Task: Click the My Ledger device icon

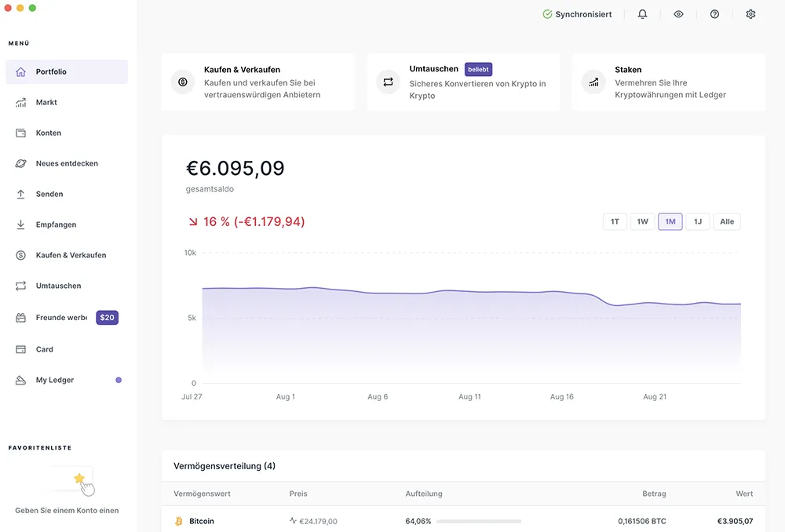Action: tap(20, 380)
